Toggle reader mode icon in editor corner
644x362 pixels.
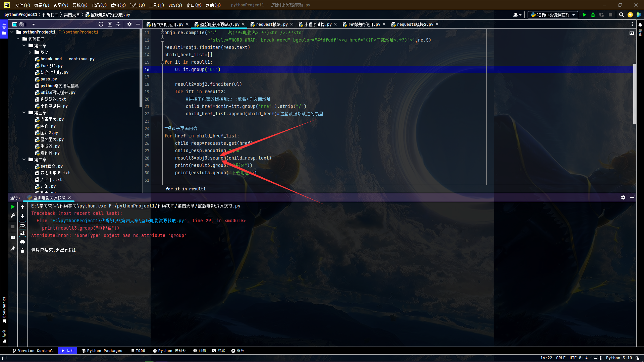click(x=632, y=33)
